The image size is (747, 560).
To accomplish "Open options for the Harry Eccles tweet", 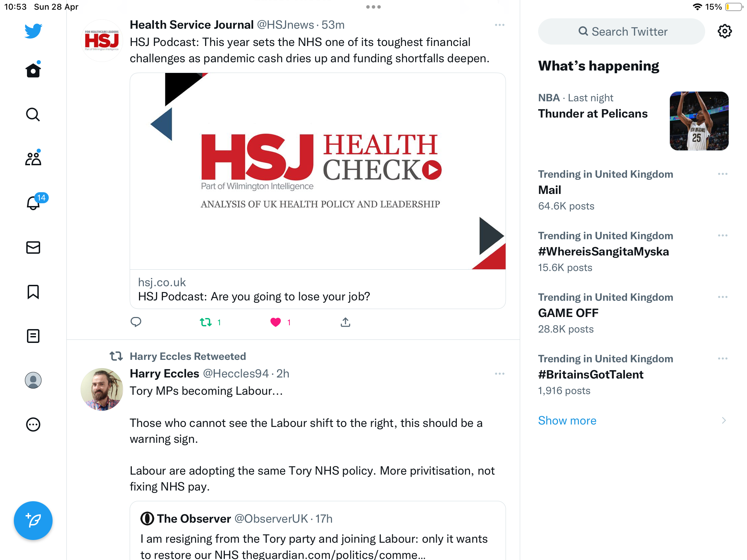I will coord(500,374).
